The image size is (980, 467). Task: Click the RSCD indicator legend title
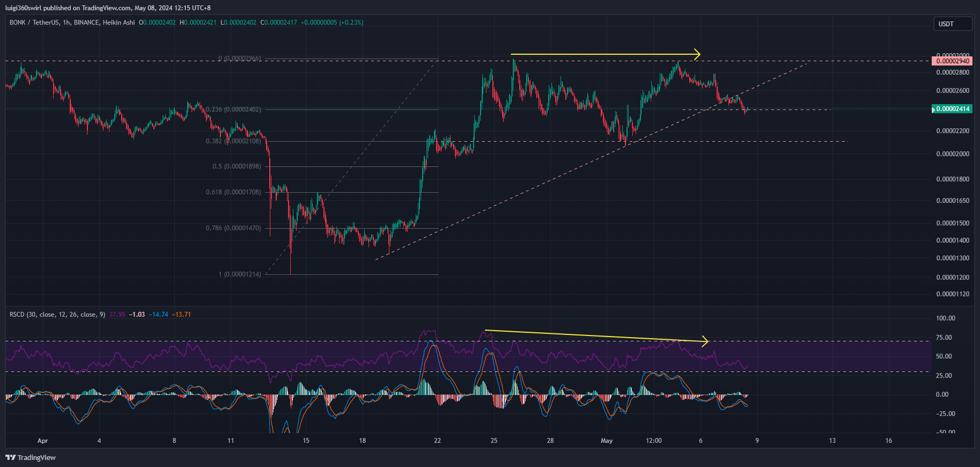pos(57,315)
